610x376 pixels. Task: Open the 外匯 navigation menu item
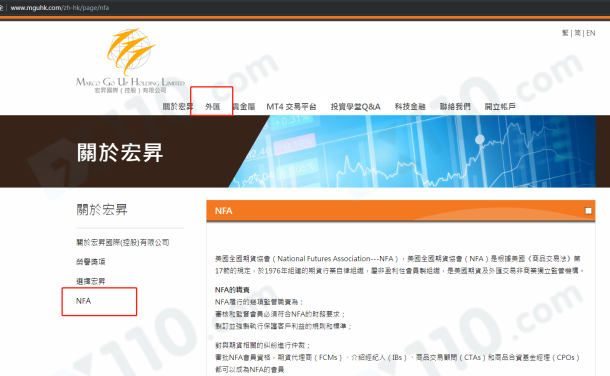point(212,107)
